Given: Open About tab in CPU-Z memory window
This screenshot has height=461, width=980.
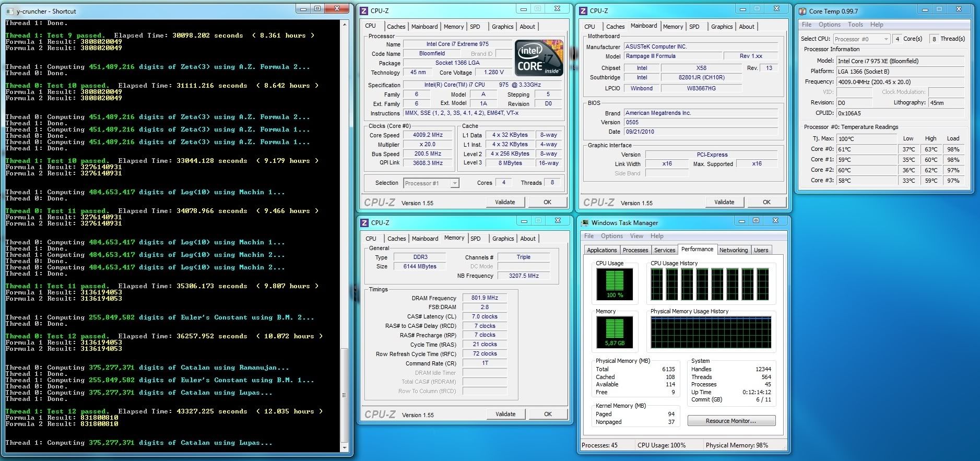Looking at the screenshot, I should click(527, 239).
